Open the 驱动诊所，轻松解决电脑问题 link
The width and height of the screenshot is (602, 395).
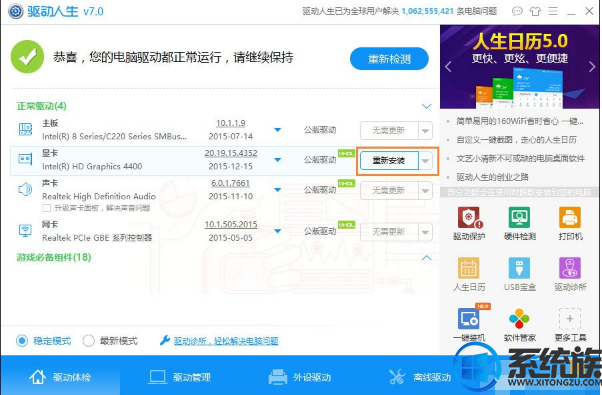226,340
